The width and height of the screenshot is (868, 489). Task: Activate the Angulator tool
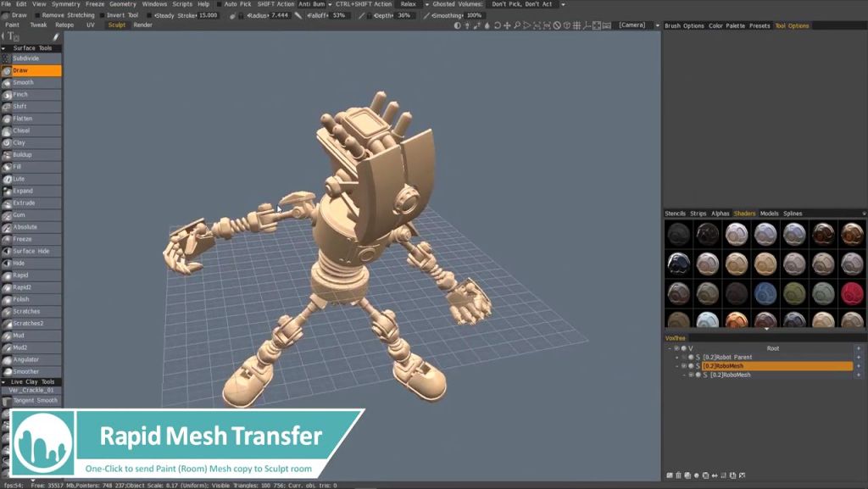pos(31,359)
